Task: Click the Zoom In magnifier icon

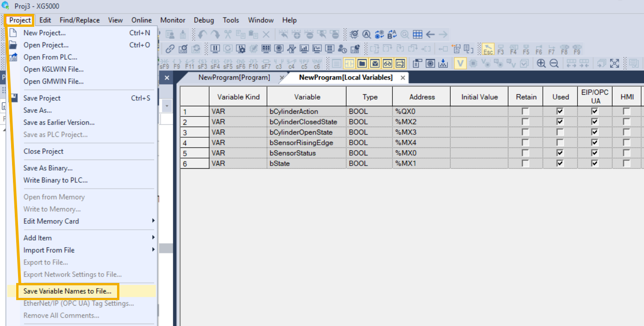Action: (x=541, y=64)
